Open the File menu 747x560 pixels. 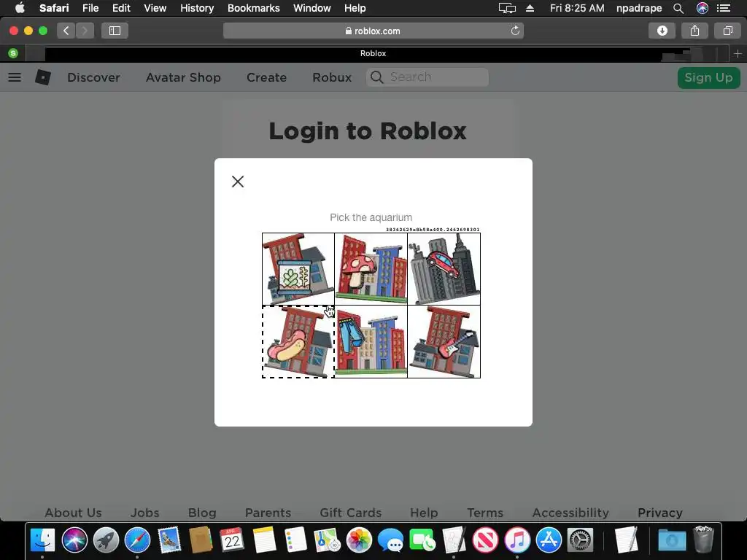(90, 8)
